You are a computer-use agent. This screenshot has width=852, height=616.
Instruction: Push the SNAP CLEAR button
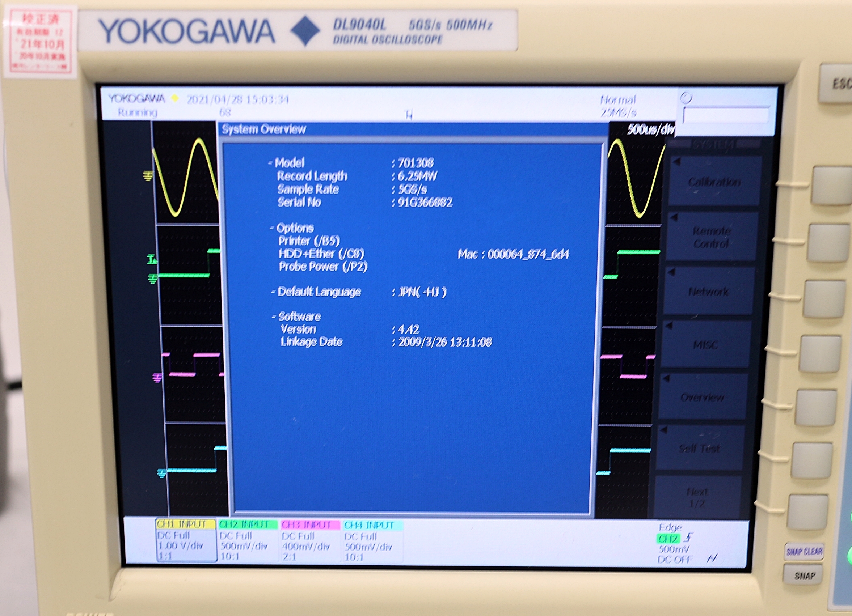click(x=804, y=552)
